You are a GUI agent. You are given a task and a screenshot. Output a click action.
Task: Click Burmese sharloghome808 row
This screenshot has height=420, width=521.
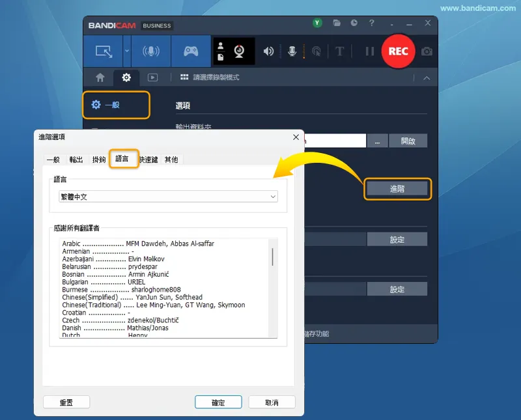[x=121, y=289]
